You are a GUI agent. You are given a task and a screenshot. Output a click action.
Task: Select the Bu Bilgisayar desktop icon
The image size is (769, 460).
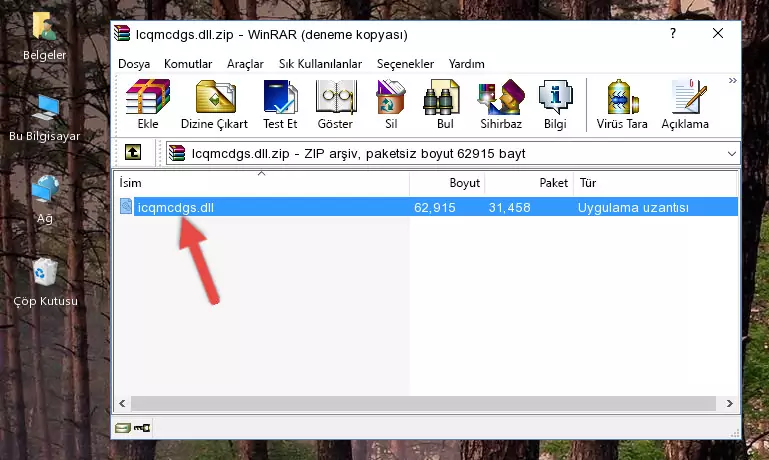tap(45, 118)
